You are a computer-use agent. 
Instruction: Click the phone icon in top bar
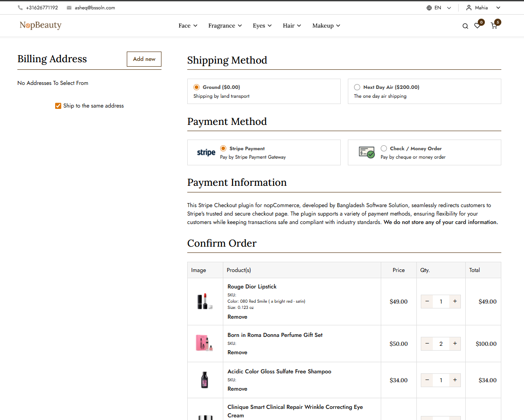point(20,8)
